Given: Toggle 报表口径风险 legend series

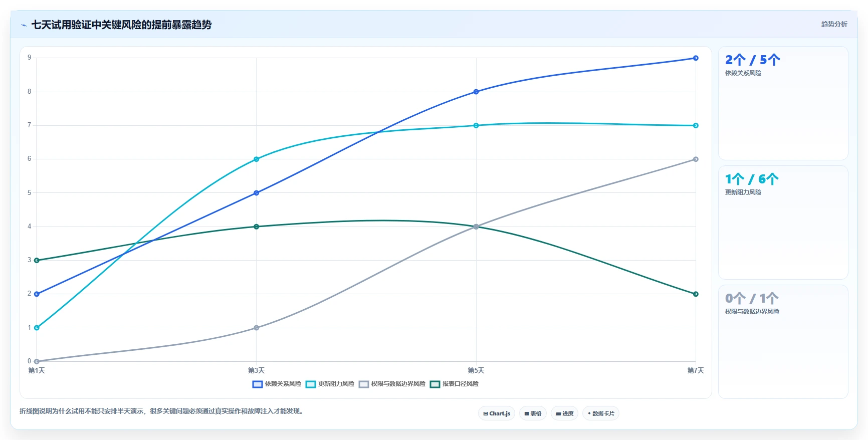Looking at the screenshot, I should pyautogui.click(x=454, y=384).
